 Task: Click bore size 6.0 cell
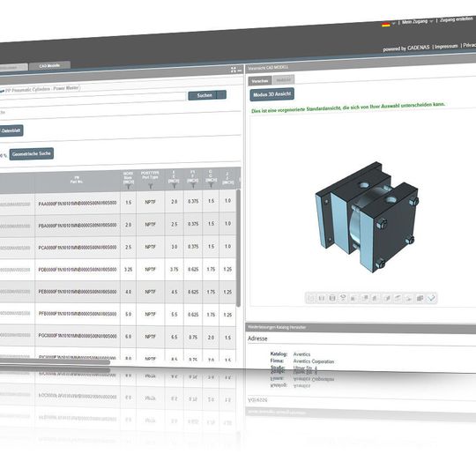128,337
